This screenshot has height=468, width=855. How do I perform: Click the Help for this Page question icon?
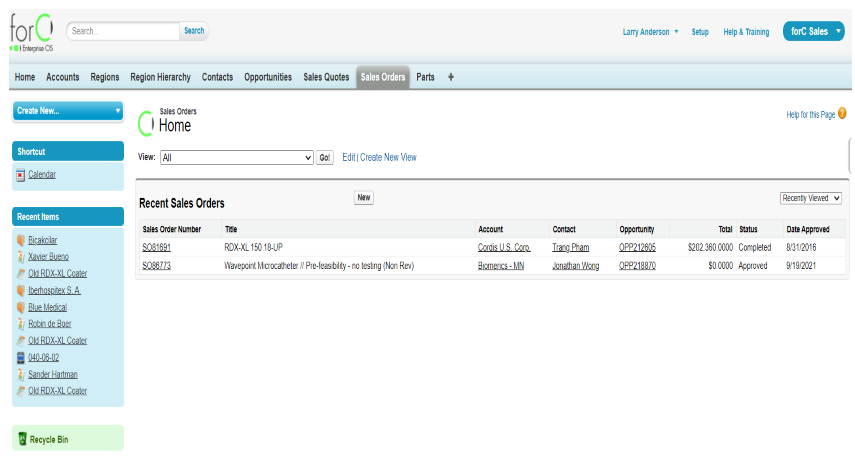pos(842,114)
